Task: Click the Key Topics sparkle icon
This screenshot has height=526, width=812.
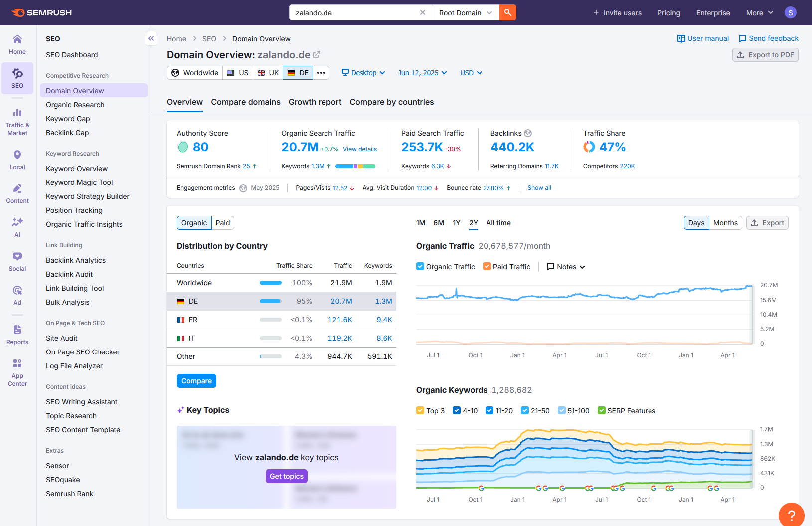Action: [180, 410]
